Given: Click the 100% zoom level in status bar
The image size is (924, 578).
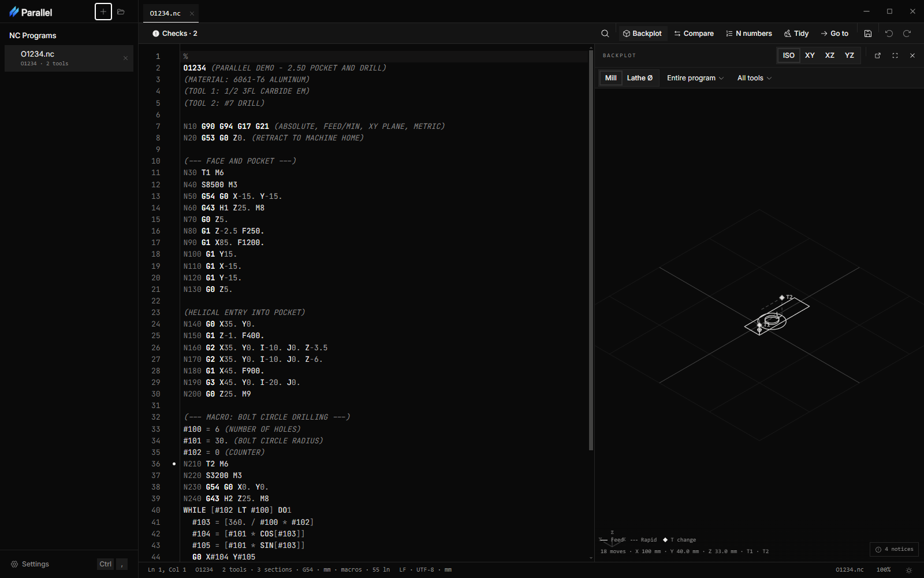Looking at the screenshot, I should (884, 570).
